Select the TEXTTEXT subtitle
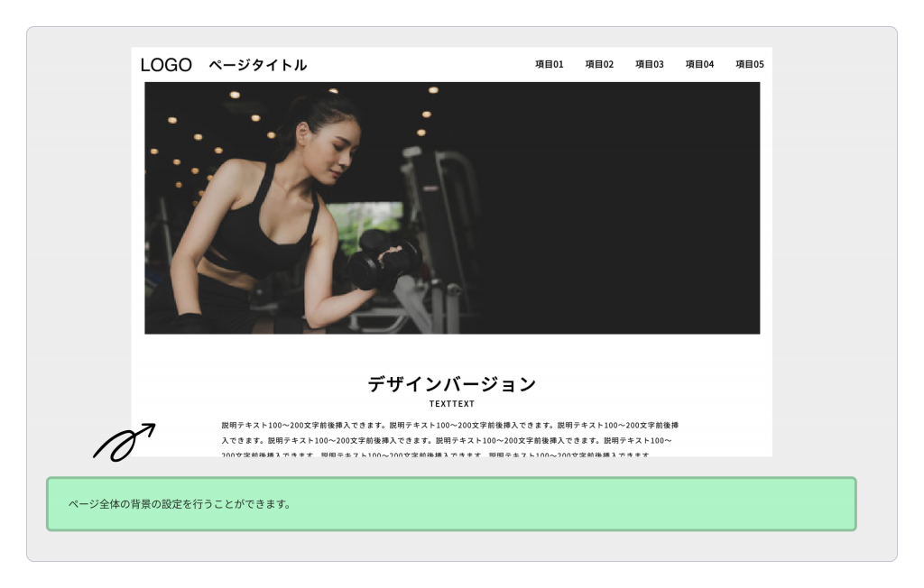Image resolution: width=924 pixels, height=588 pixels. coord(451,404)
